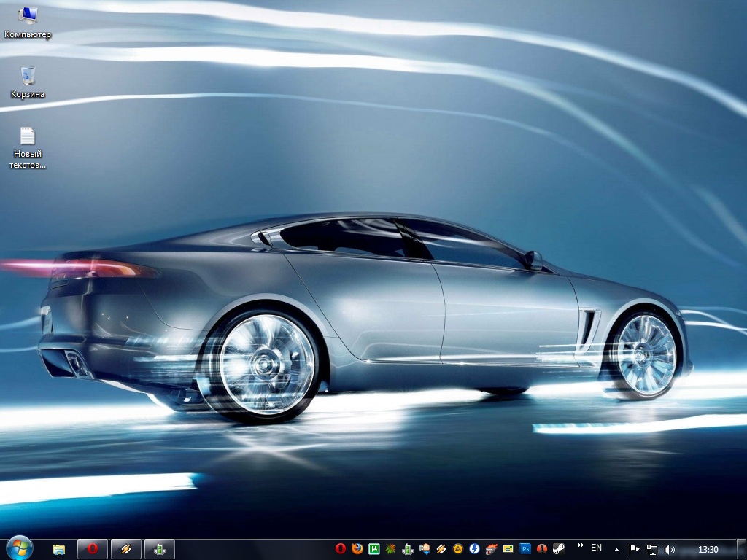Launch the red round quick launch icon
The width and height of the screenshot is (747, 560).
click(542, 548)
